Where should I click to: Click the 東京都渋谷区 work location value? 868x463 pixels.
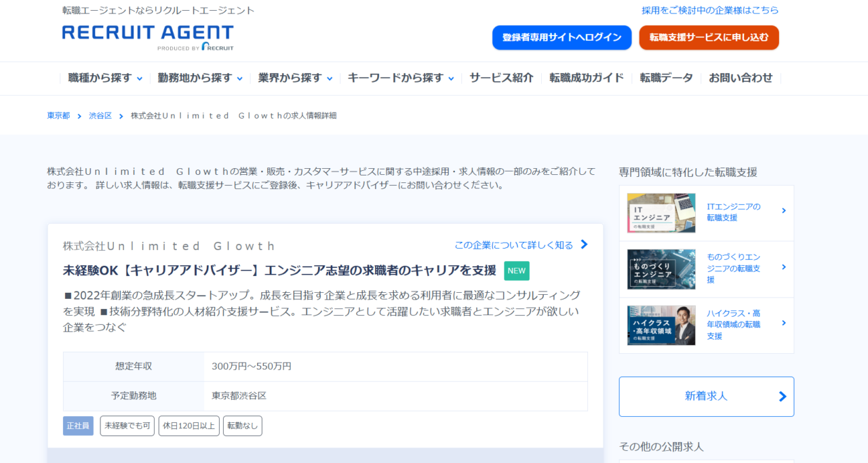(239, 396)
